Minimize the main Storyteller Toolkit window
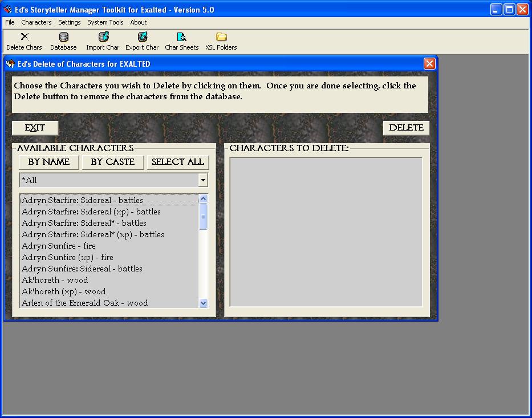The width and height of the screenshot is (532, 418). pos(496,10)
